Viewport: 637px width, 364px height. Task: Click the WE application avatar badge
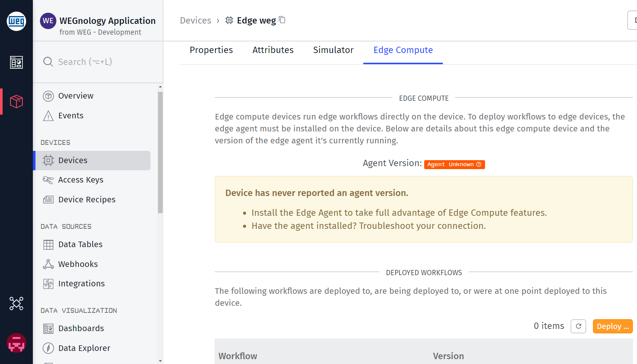point(48,21)
